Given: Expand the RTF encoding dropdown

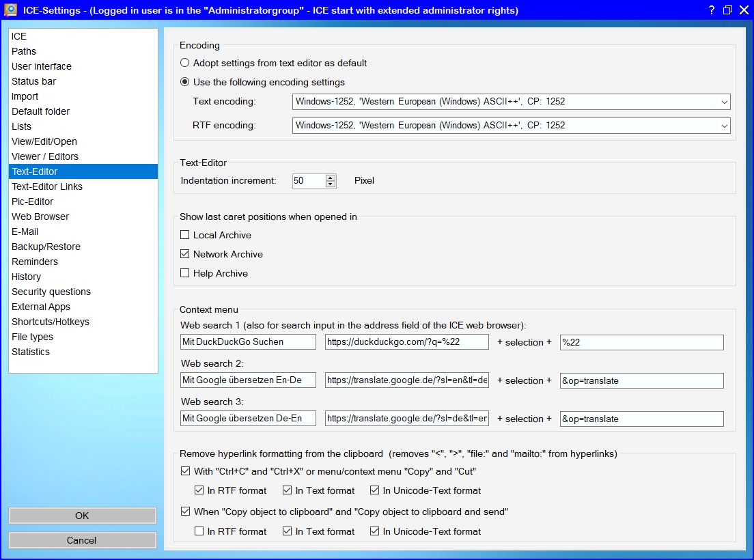Looking at the screenshot, I should [x=723, y=126].
